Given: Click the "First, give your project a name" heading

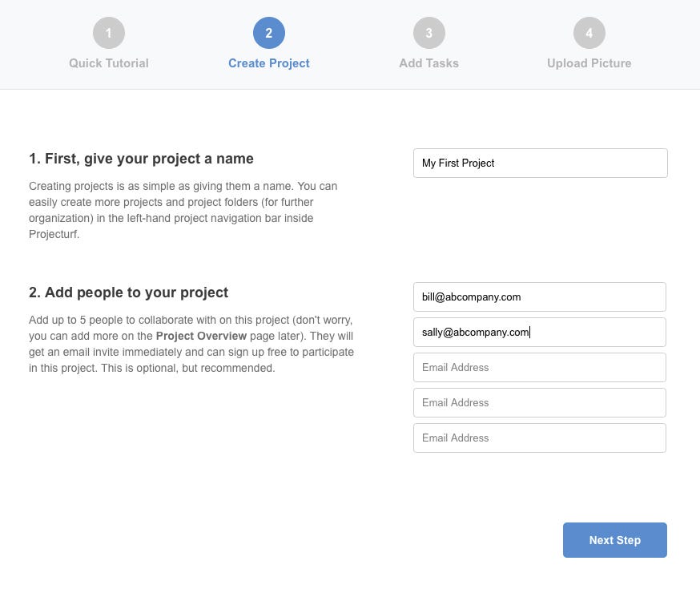Looking at the screenshot, I should (x=141, y=159).
